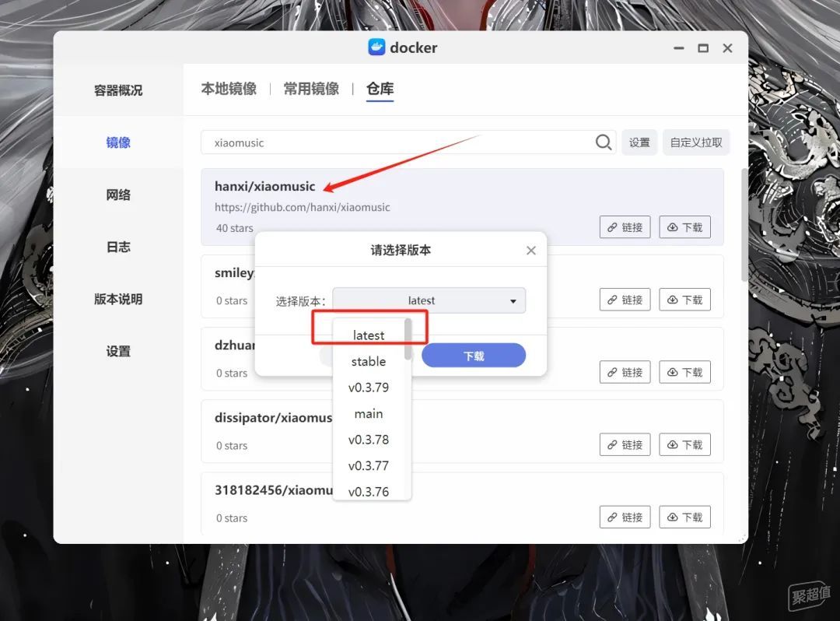The width and height of the screenshot is (840, 621).
Task: Click 下载 for hanxi/xiaomusic
Action: tap(684, 227)
